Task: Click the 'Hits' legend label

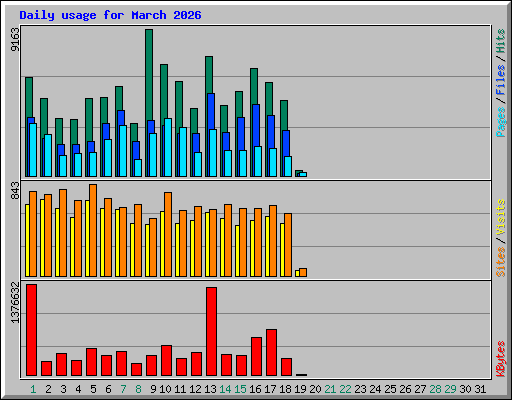Action: (500, 41)
